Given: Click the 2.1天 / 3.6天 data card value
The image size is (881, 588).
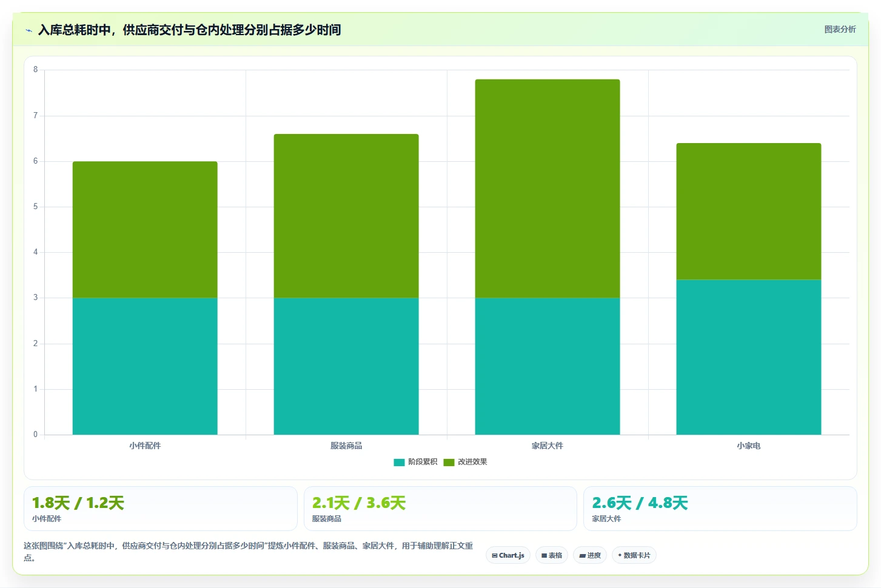Looking at the screenshot, I should tap(359, 503).
